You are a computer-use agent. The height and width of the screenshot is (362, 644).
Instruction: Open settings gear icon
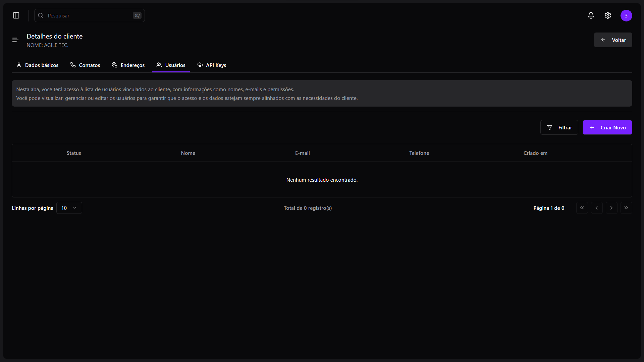(608, 15)
